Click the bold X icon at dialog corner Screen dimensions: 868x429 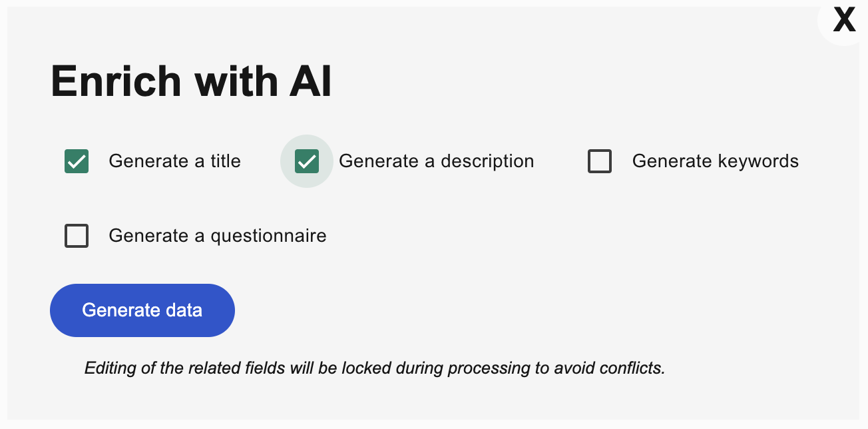pos(844,20)
